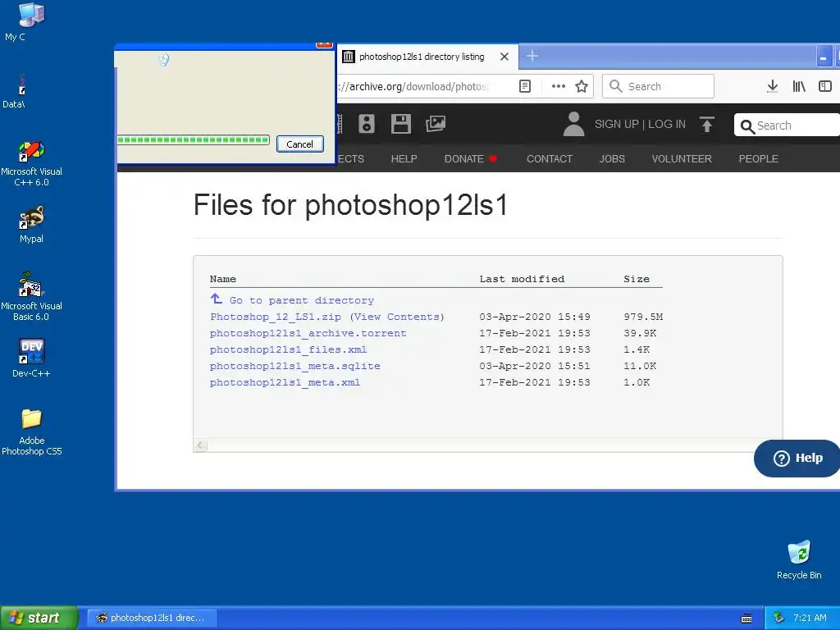Click the green progress bar in dialog

[193, 140]
